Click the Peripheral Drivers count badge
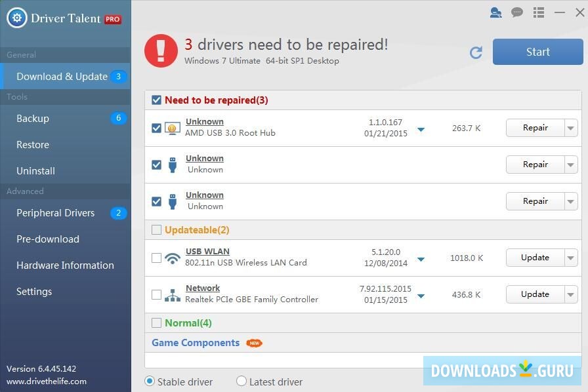This screenshot has height=392, width=588. coord(119,213)
